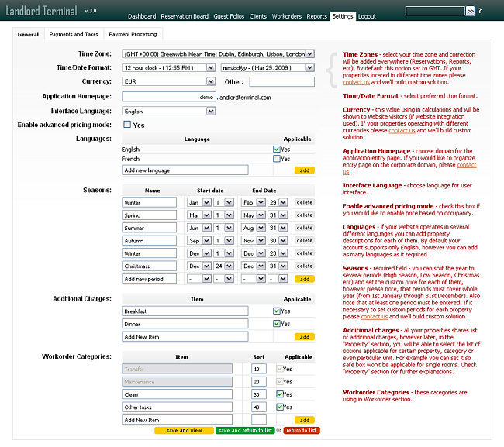
Task: Go to Reservation Board
Action: pyautogui.click(x=185, y=16)
